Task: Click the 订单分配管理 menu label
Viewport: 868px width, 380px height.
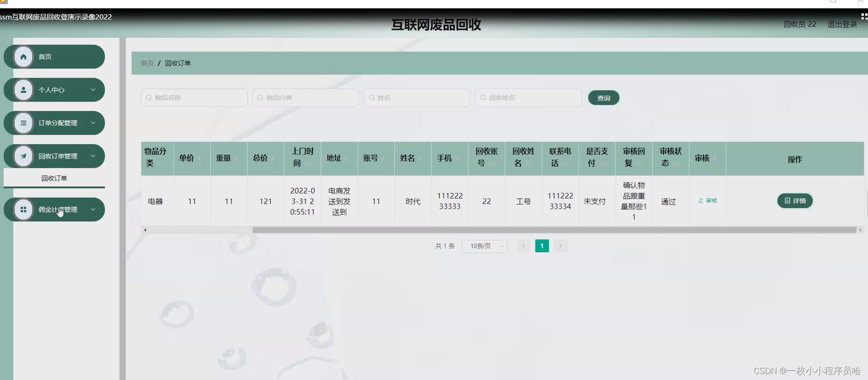Action: [x=58, y=123]
